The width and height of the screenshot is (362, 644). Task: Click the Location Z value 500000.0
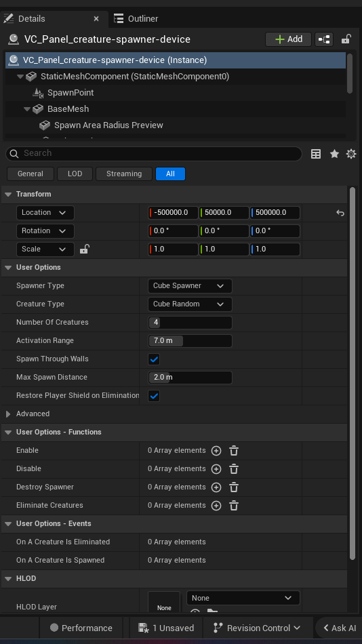coord(275,213)
